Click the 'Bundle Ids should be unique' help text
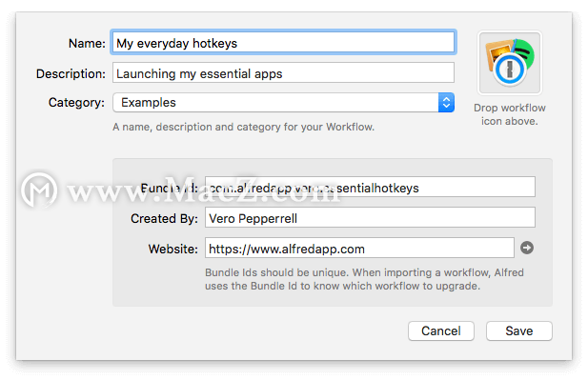Screen dimensions: 588x380 coord(364,279)
